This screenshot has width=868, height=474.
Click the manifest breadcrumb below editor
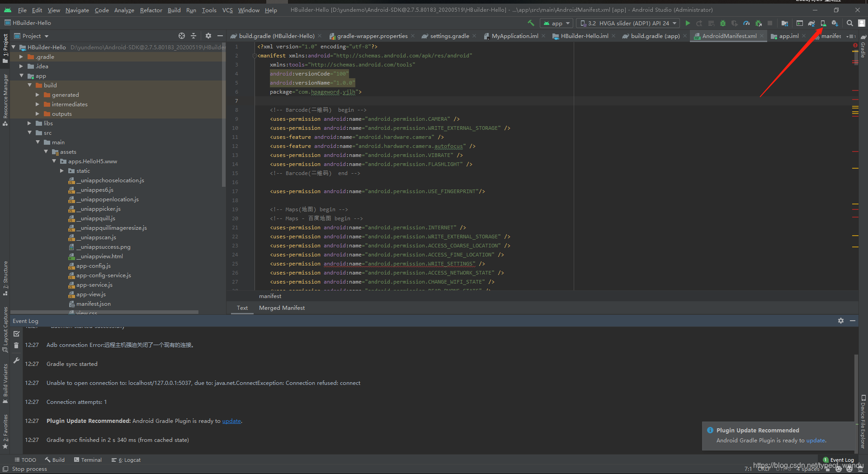[270, 296]
